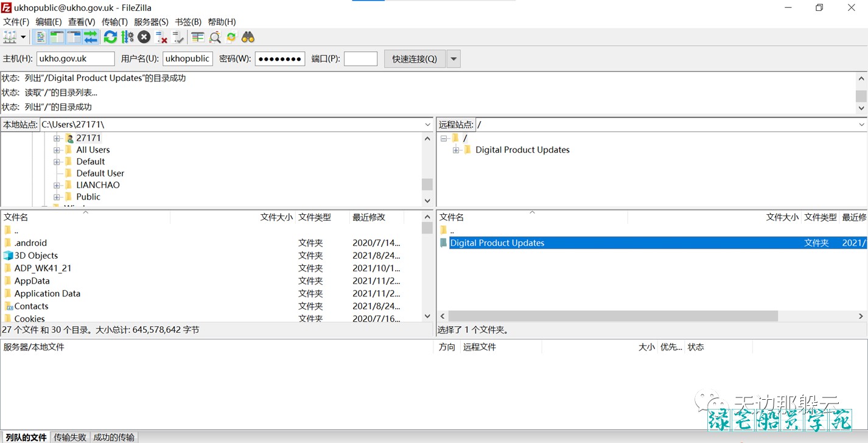Open quick connect history dropdown
Image resolution: width=868 pixels, height=443 pixels.
point(453,59)
